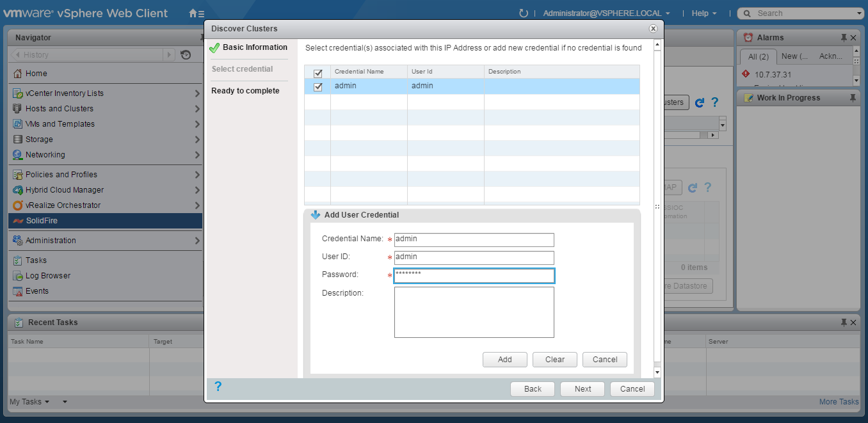Open the search options dropdown arrow
Viewport: 868px width, 423px height.
860,13
